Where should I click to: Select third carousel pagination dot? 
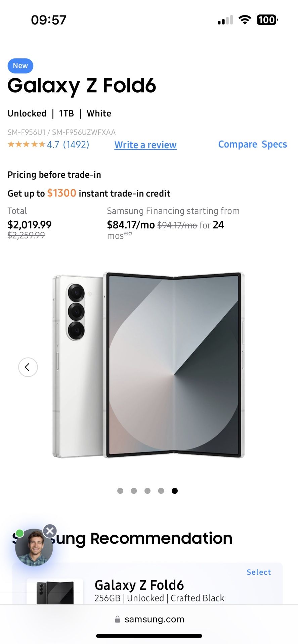147,491
